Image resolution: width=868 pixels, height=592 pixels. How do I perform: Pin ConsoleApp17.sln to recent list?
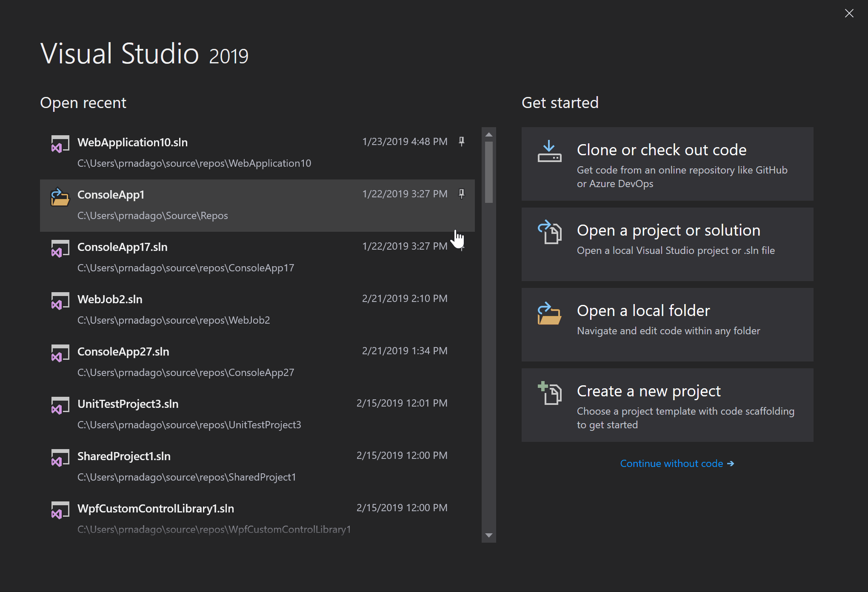pos(463,246)
